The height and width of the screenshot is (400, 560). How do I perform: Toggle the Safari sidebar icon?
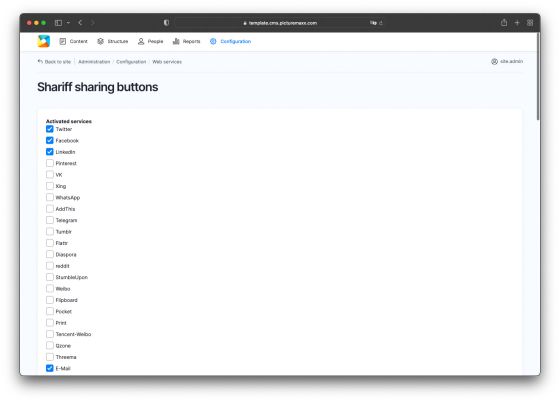coord(58,23)
